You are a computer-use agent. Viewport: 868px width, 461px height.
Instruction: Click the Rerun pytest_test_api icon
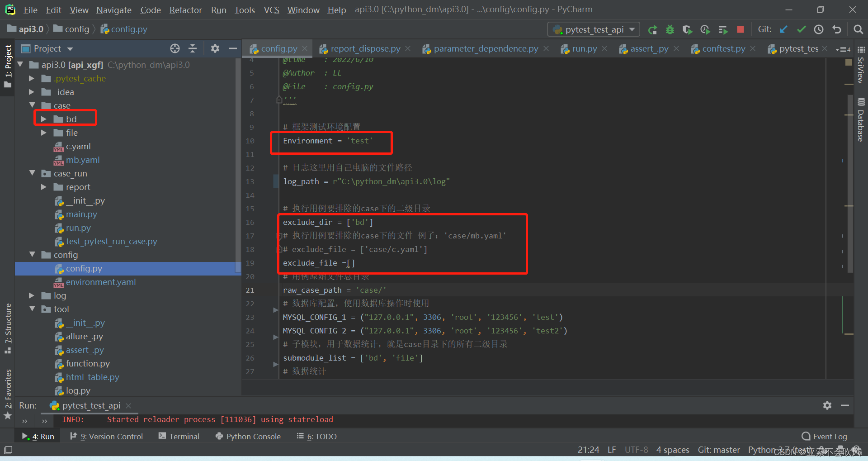(652, 30)
